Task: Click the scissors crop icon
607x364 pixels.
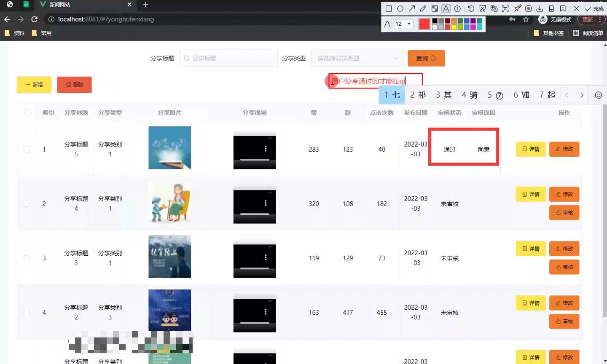Action: (483, 8)
